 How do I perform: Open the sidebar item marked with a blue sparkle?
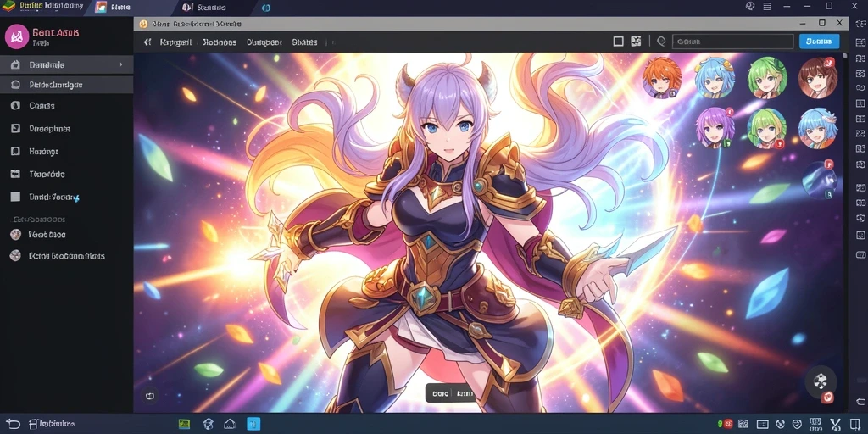[54, 197]
